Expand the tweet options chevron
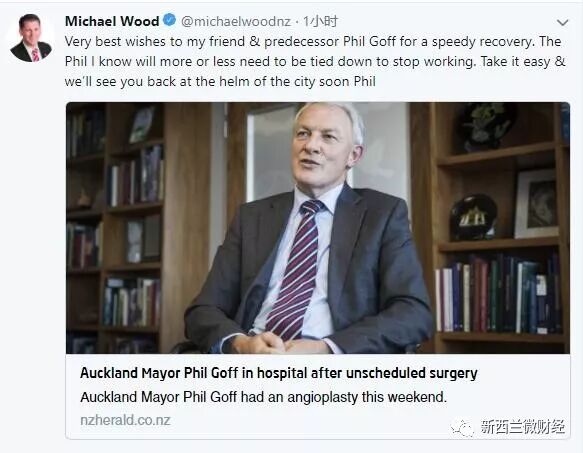The height and width of the screenshot is (453, 583). click(563, 23)
